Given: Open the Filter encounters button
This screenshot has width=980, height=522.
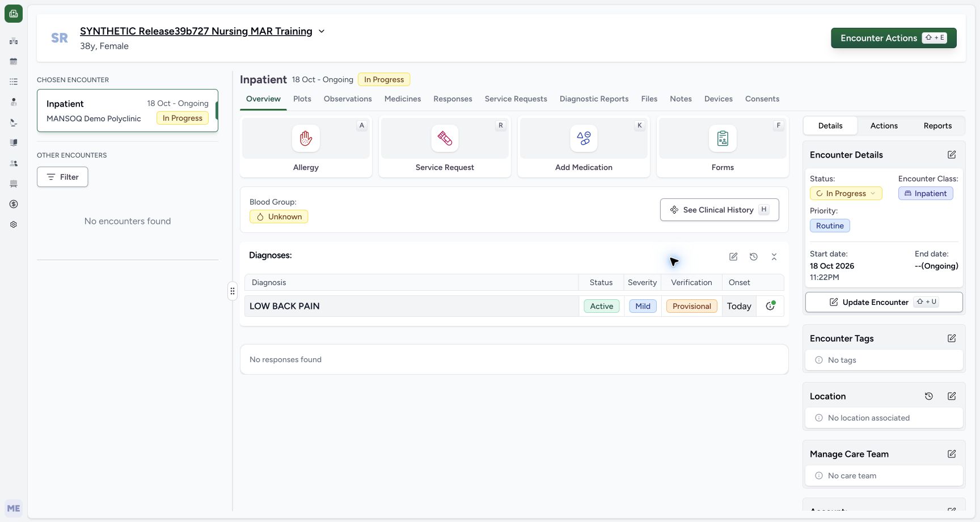Looking at the screenshot, I should 62,177.
